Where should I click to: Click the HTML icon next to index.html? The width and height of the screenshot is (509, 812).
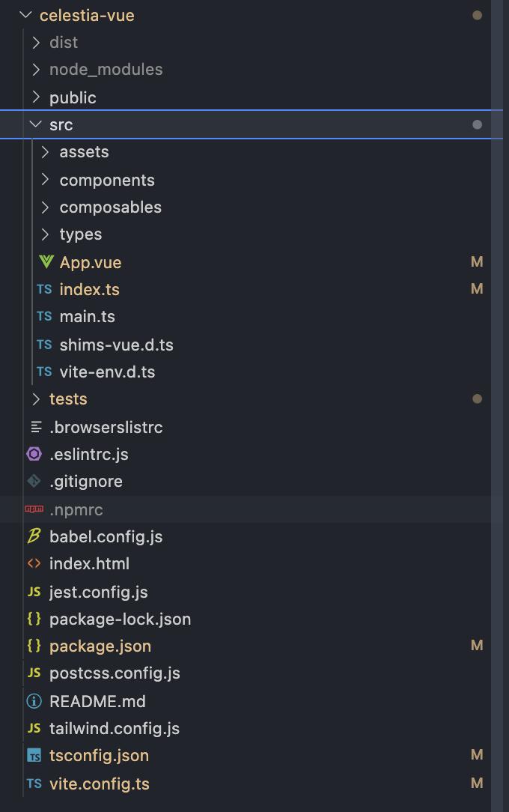tap(34, 563)
